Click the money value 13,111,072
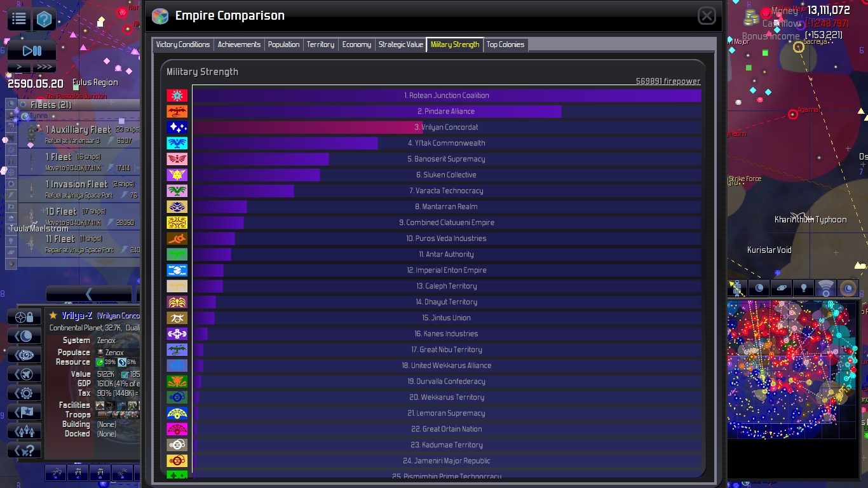868x488 pixels. [x=829, y=10]
